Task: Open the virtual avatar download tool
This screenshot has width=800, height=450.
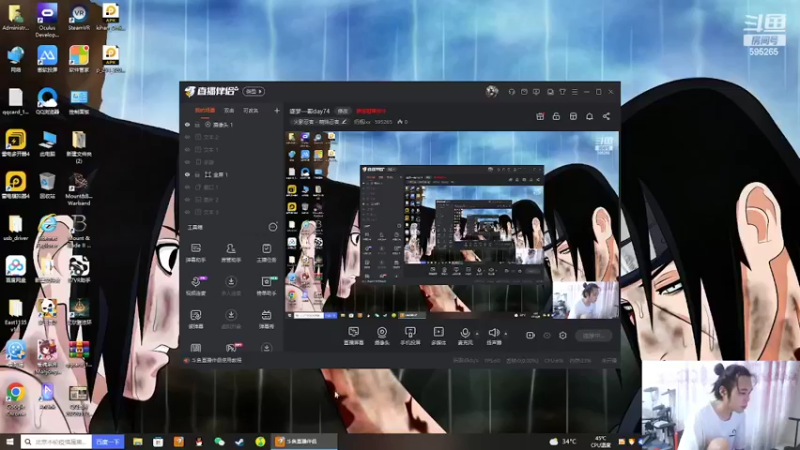Action: (x=231, y=319)
